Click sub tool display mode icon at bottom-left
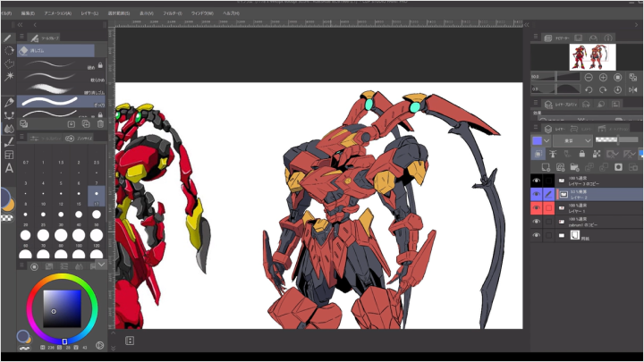Screen dimensions: 644x362 pyautogui.click(x=24, y=124)
